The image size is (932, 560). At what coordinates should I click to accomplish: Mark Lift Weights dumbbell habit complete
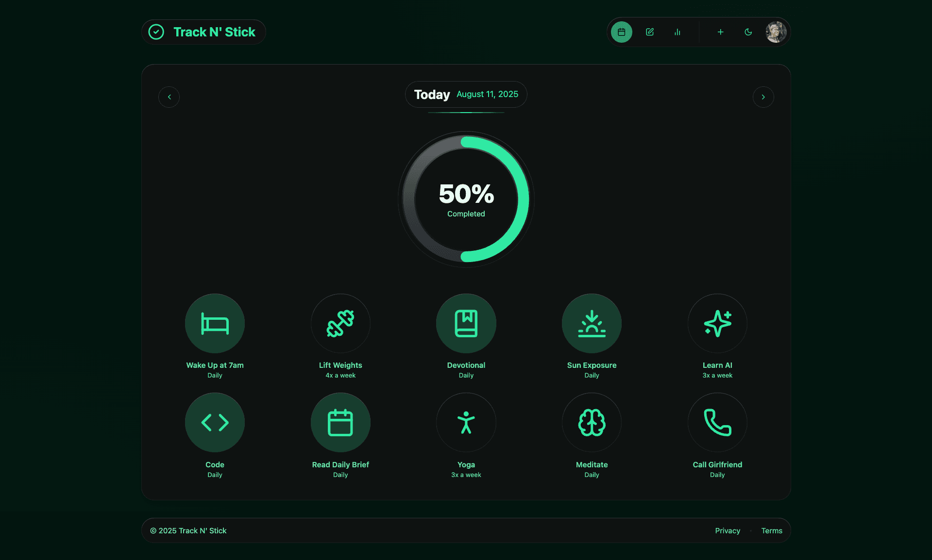(x=340, y=323)
